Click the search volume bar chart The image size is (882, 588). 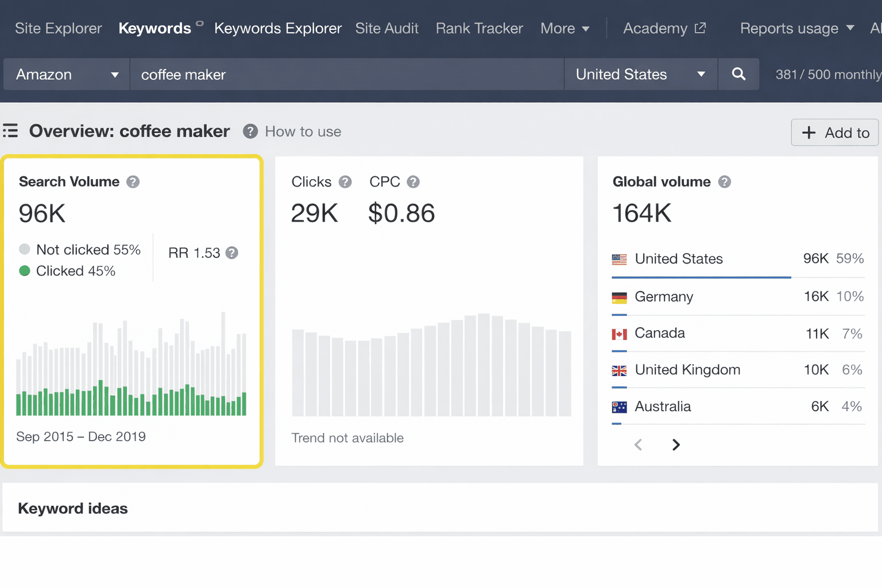coord(131,363)
